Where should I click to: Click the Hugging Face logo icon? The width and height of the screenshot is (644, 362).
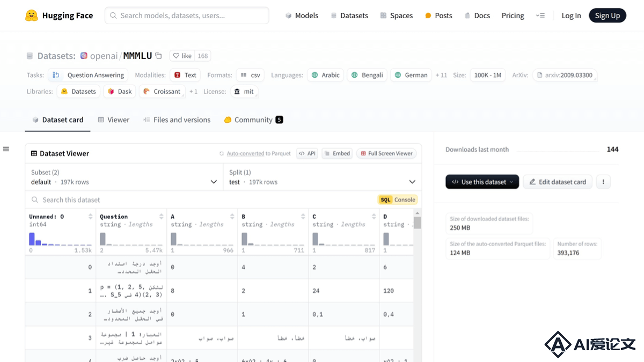31,16
